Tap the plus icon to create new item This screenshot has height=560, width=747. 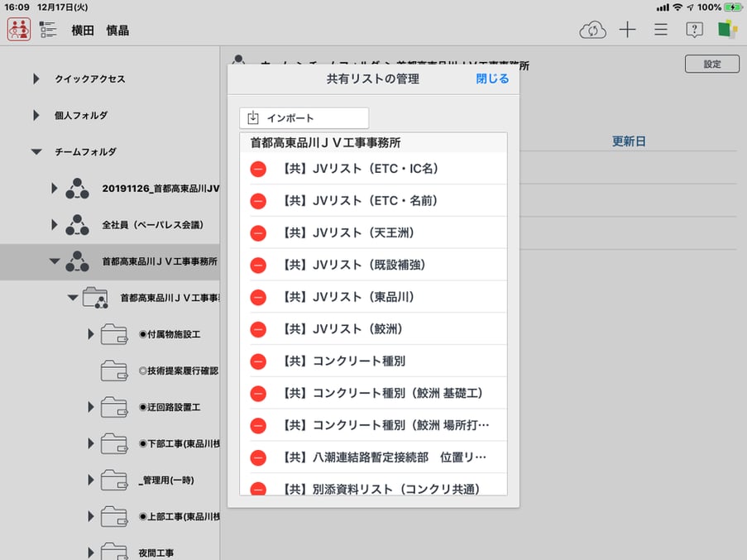[627, 29]
